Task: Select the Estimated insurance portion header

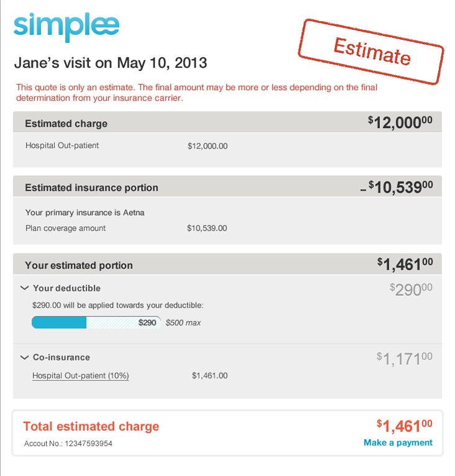Action: 92,188
